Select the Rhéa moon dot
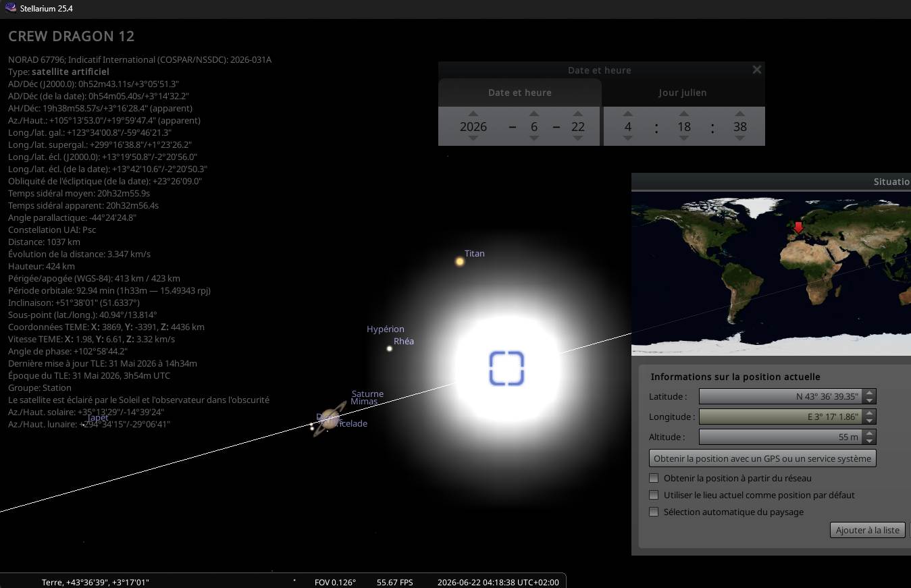The height and width of the screenshot is (588, 911). (x=390, y=348)
